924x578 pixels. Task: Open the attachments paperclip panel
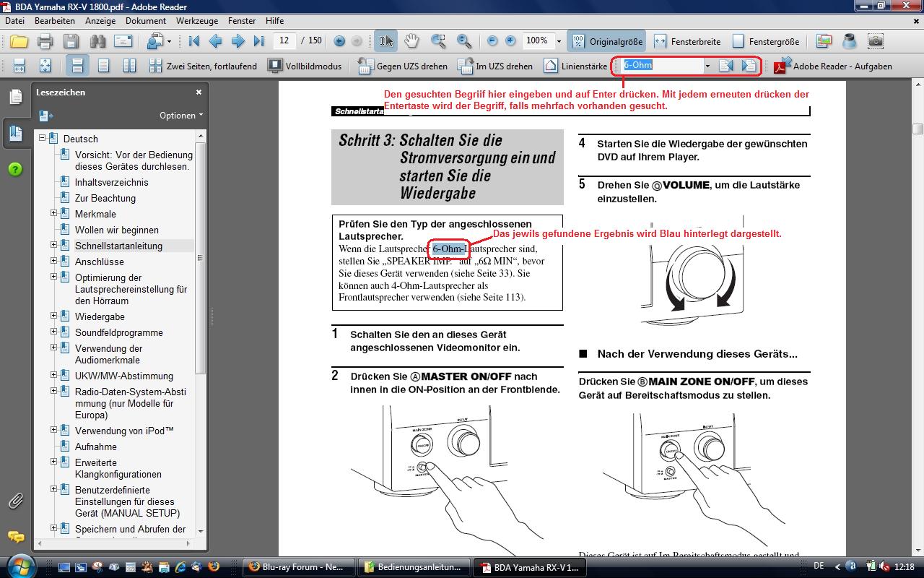15,500
